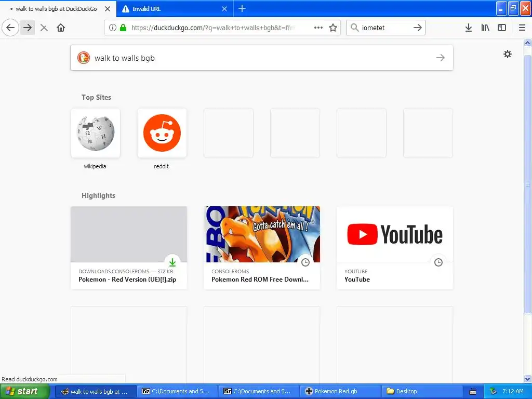This screenshot has width=532, height=399.
Task: Click the vertical scrollbar thumb
Action: (x=528, y=185)
